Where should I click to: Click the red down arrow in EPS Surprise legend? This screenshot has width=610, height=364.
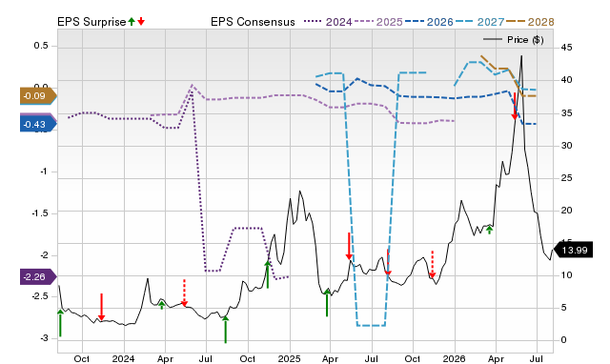coord(141,21)
